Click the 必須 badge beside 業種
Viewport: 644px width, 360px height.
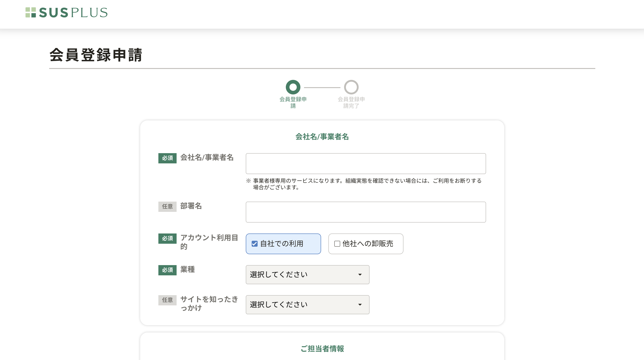pyautogui.click(x=167, y=270)
